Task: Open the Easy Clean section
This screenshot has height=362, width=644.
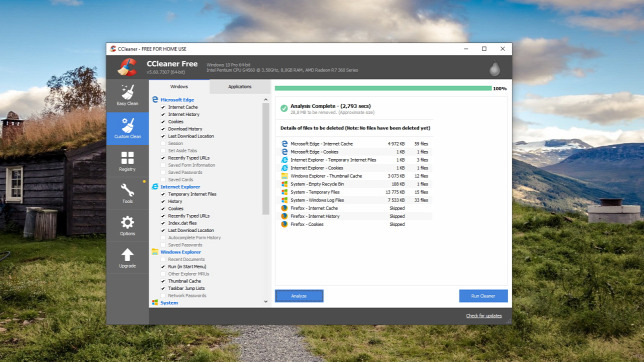Action: point(127,95)
